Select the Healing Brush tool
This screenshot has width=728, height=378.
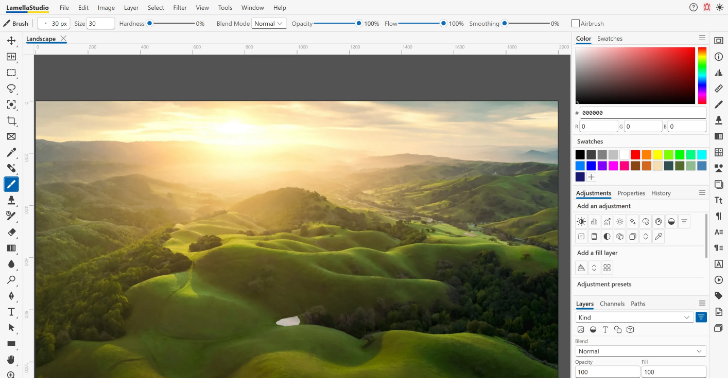pos(11,168)
